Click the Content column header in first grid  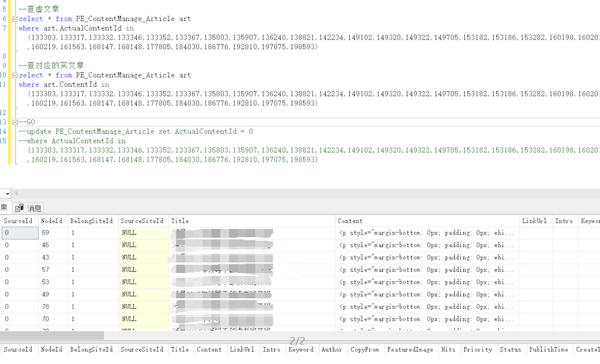click(350, 221)
